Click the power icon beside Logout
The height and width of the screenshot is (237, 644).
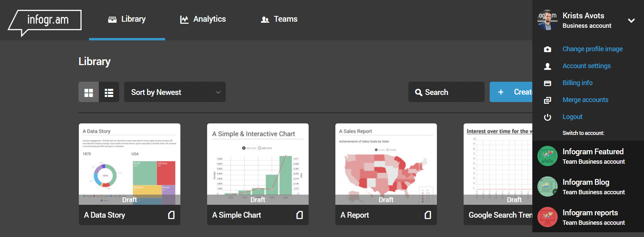coord(548,117)
